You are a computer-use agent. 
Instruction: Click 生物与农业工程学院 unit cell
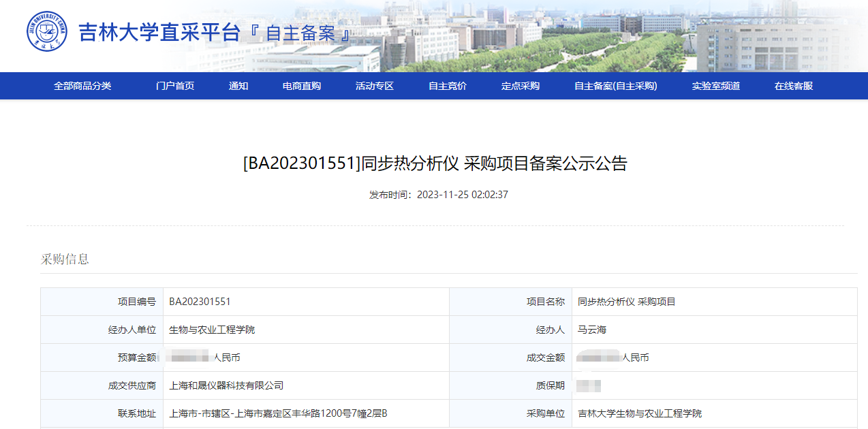coord(212,330)
